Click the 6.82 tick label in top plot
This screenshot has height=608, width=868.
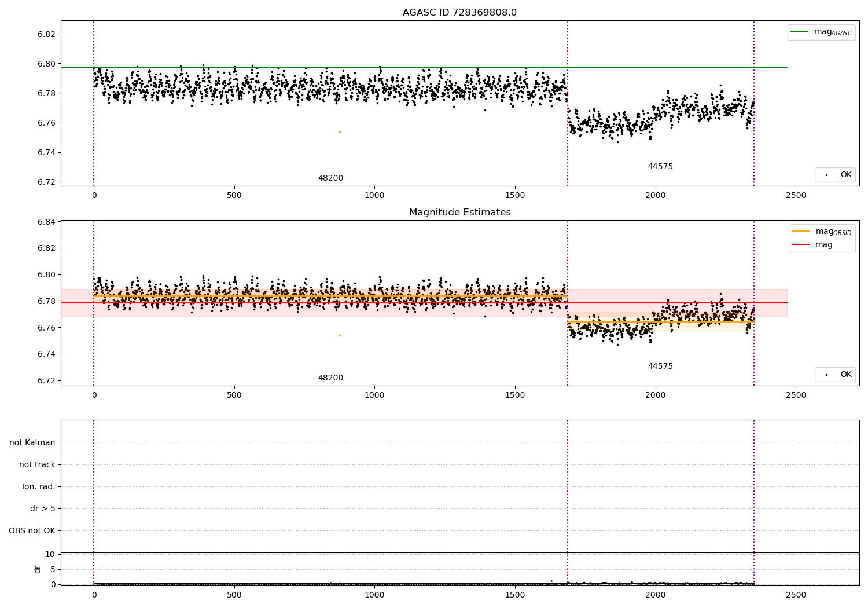tap(46, 34)
